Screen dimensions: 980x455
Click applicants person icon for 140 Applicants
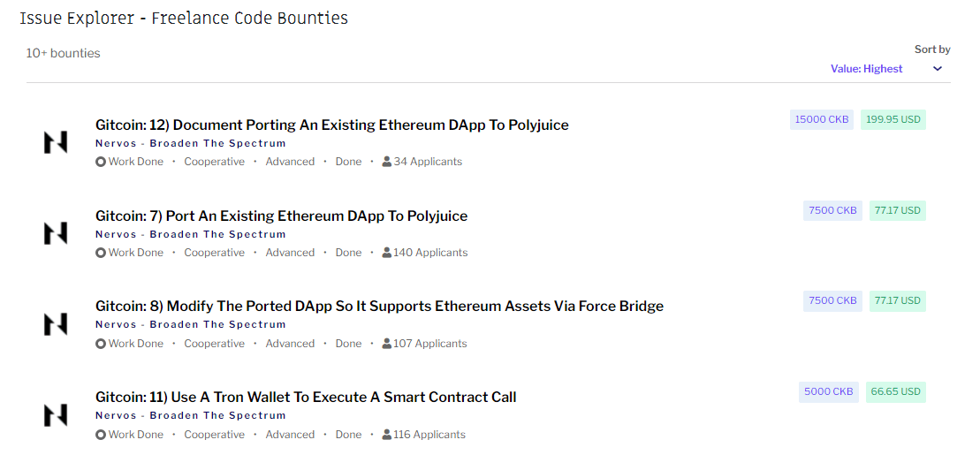point(387,253)
